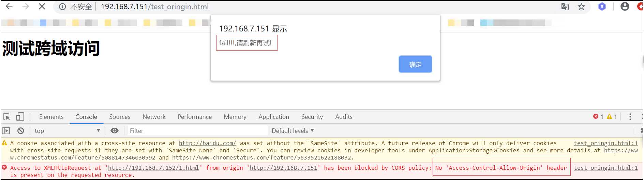The image size is (644, 180).
Task: Click the browser back arrow
Action: (9, 6)
